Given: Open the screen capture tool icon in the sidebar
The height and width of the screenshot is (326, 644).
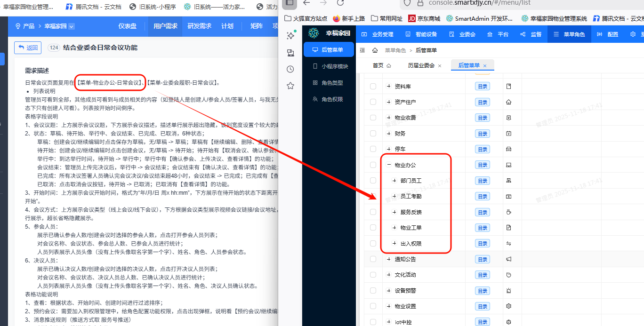Looking at the screenshot, I should coord(290,52).
